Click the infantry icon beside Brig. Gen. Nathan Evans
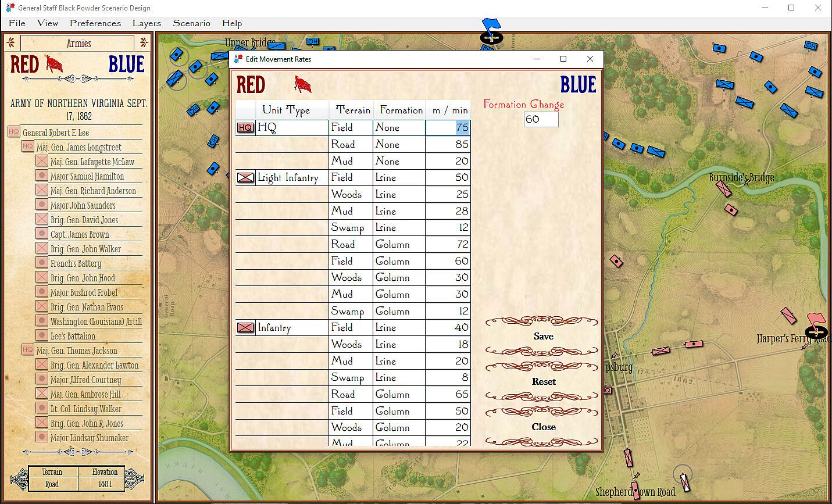 pyautogui.click(x=42, y=306)
